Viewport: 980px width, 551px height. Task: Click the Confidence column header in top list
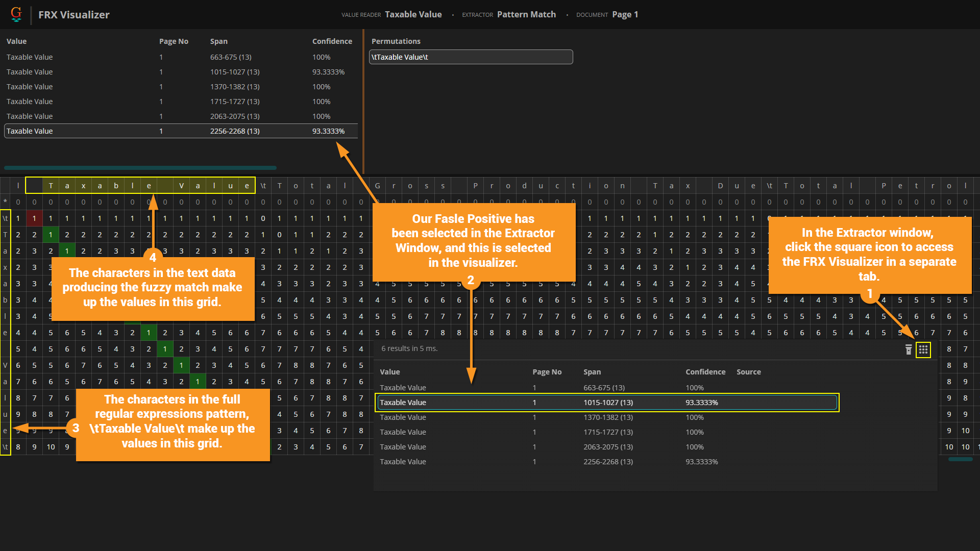tap(332, 41)
